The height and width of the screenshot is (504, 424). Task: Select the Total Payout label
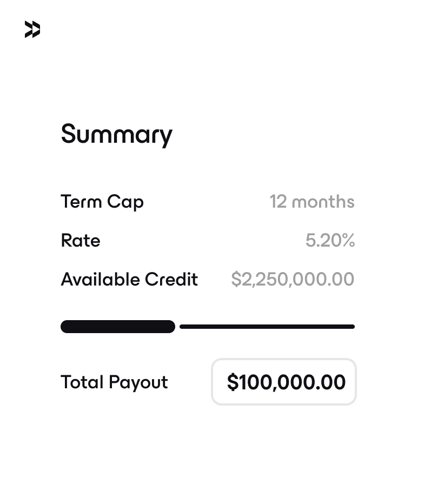(x=114, y=382)
